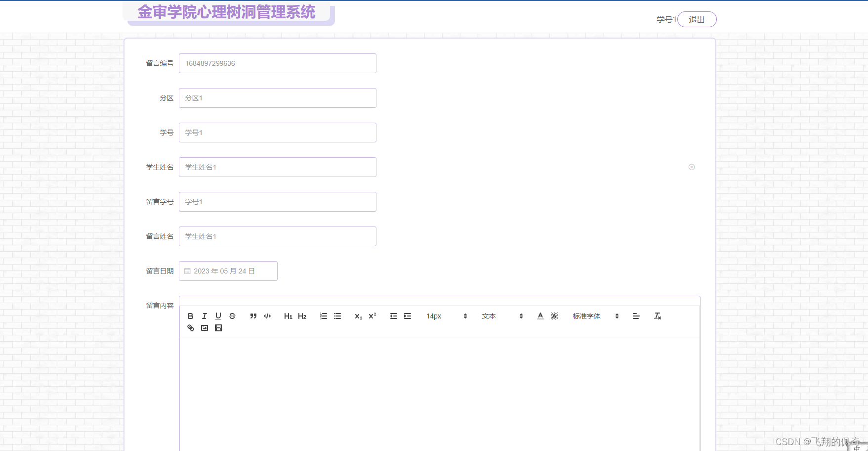Increase indent in editor
The height and width of the screenshot is (451, 868).
[408, 316]
